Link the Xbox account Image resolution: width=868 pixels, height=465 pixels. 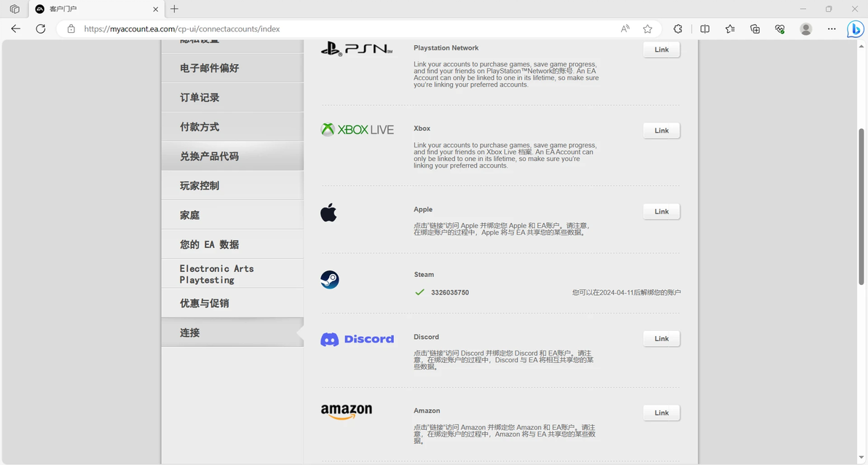click(x=661, y=130)
